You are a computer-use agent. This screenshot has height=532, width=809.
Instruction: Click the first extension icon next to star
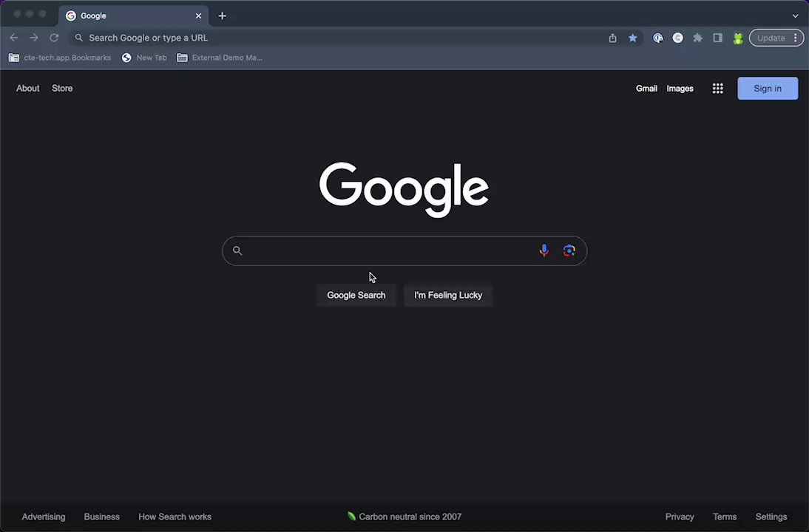click(x=658, y=38)
